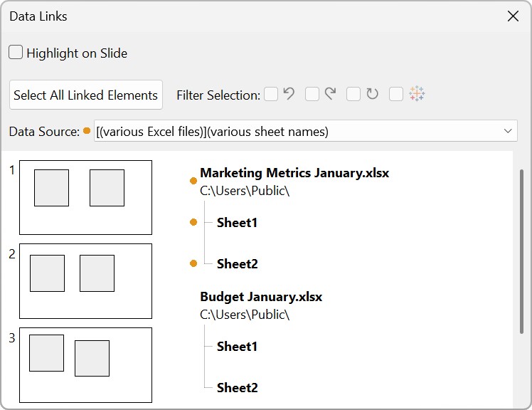Select Budget January.xlsx file entry
The image size is (532, 410).
pos(260,297)
